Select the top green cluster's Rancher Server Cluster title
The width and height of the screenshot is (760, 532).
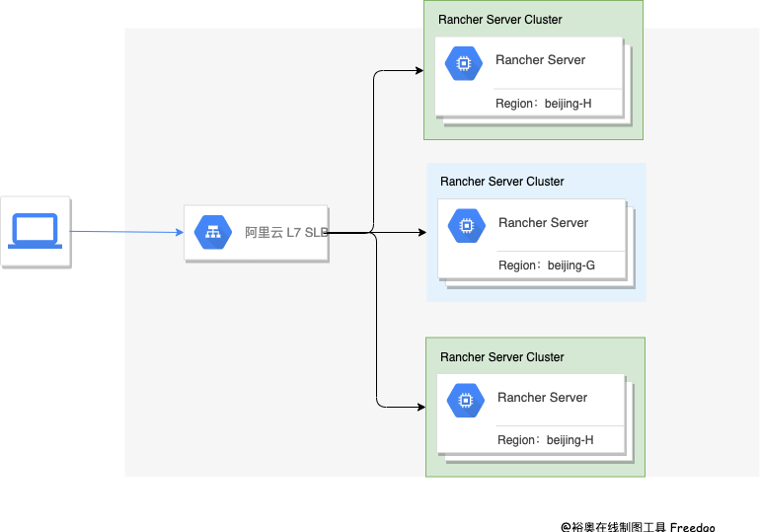(x=499, y=20)
